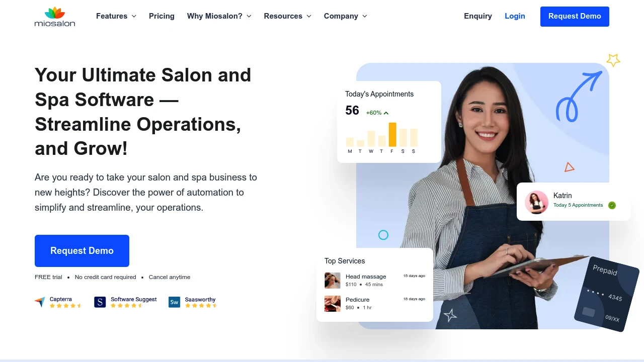The height and width of the screenshot is (362, 644).
Task: Click the miosalon logo
Action: (54, 17)
